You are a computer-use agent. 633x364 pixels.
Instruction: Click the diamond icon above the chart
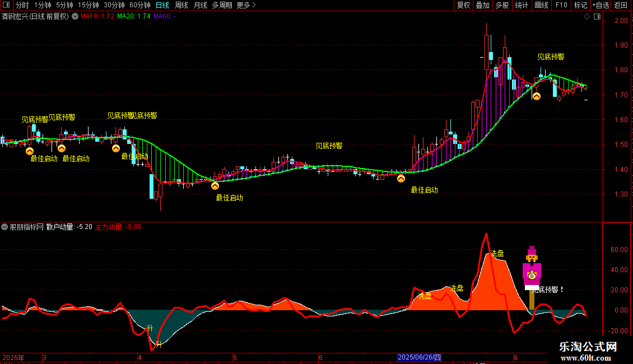[587, 17]
